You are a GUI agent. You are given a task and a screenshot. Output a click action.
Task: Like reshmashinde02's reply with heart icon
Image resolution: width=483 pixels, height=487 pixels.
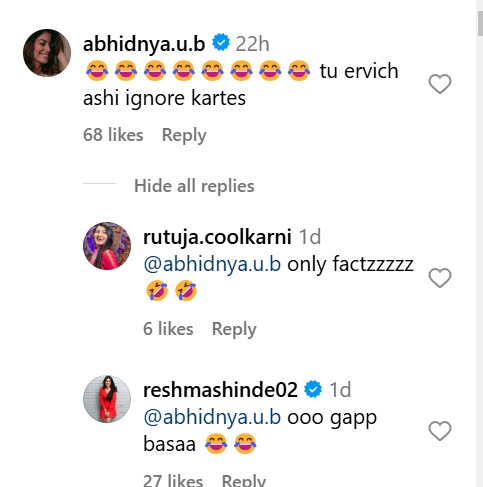pyautogui.click(x=440, y=431)
